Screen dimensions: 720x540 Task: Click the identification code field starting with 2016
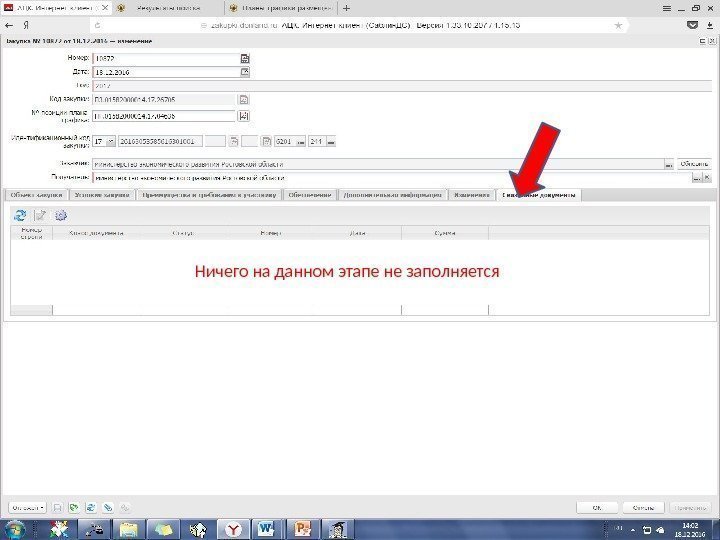point(161,142)
